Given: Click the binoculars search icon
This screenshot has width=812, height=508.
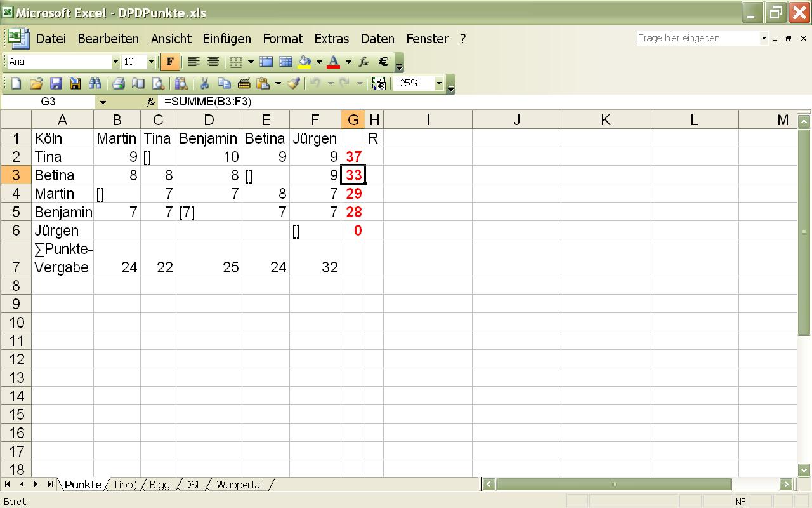Looking at the screenshot, I should (95, 83).
